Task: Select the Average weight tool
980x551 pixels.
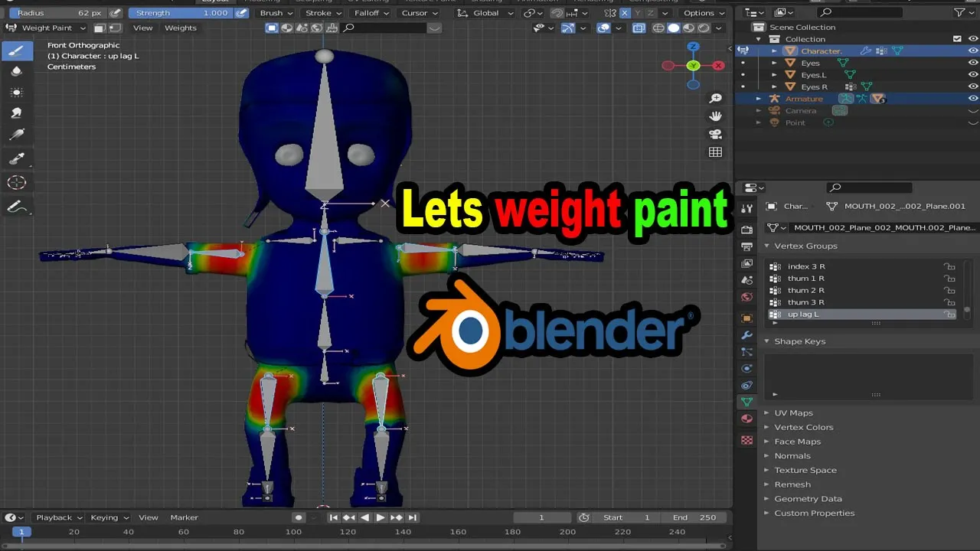Action: pyautogui.click(x=17, y=92)
